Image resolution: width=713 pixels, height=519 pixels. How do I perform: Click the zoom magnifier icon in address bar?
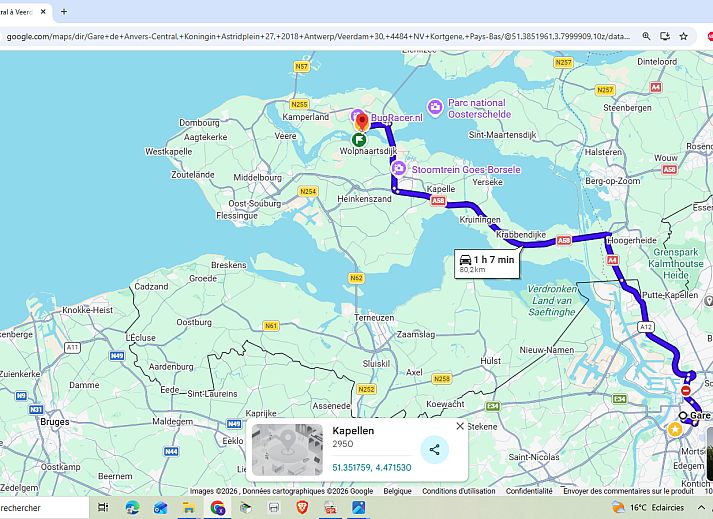(x=647, y=36)
